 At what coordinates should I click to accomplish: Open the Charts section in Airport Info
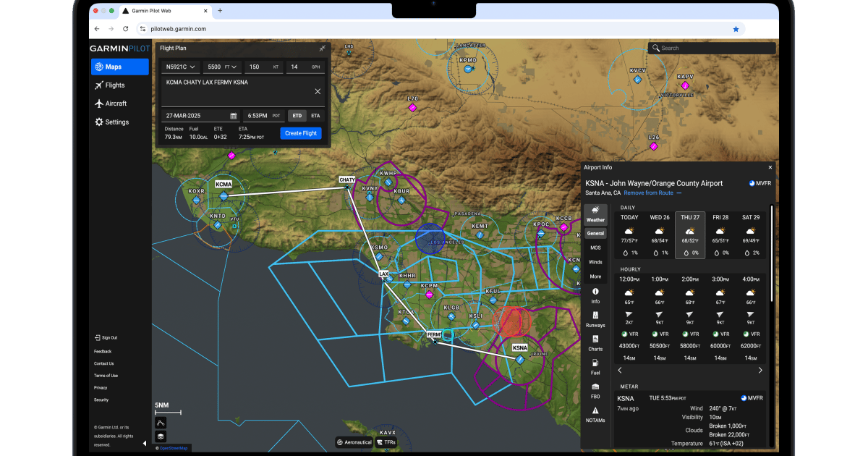point(595,339)
